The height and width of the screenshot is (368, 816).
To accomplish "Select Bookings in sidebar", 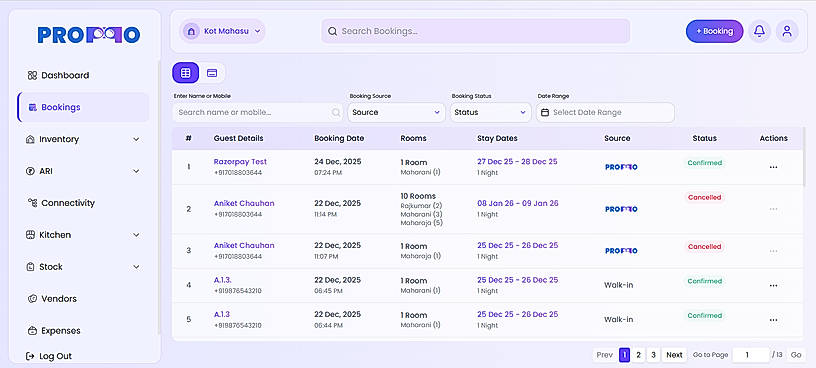I will pos(83,107).
